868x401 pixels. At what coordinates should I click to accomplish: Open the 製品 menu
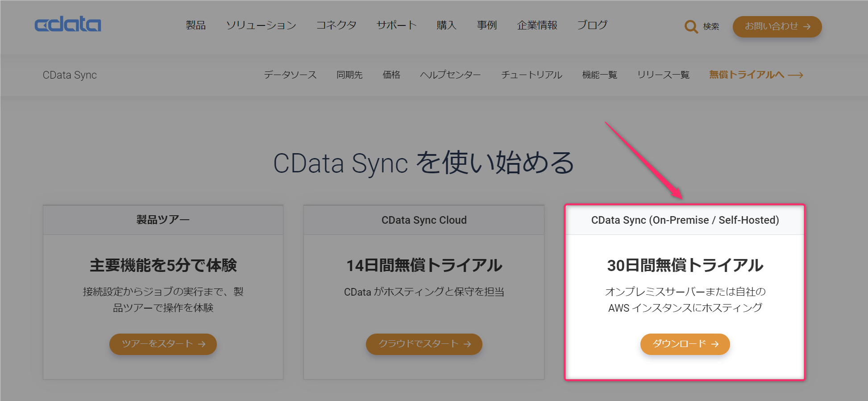tap(195, 25)
